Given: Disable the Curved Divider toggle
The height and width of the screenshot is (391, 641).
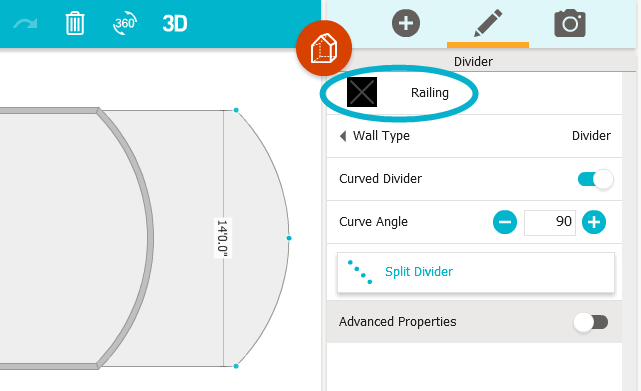Looking at the screenshot, I should tap(595, 179).
